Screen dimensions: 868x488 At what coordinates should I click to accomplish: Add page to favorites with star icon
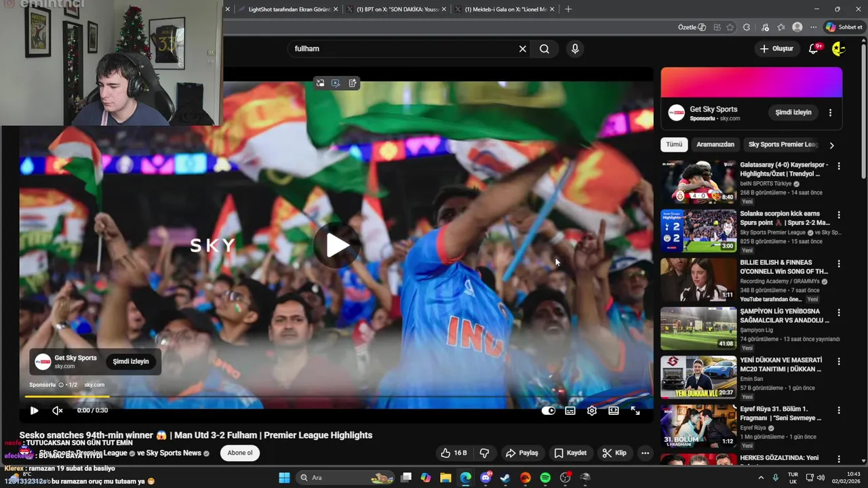click(730, 27)
